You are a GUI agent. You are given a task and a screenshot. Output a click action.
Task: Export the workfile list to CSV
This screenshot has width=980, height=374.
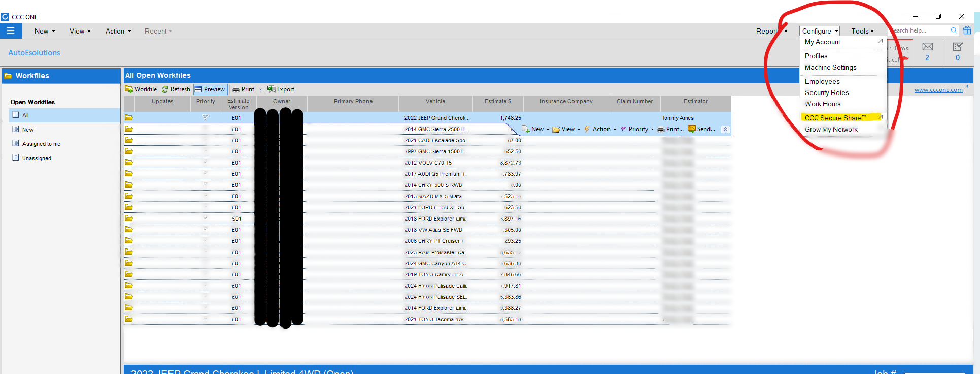tap(281, 89)
